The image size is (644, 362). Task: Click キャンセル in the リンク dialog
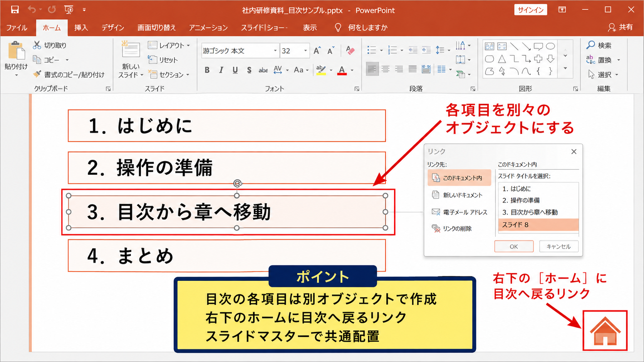559,246
